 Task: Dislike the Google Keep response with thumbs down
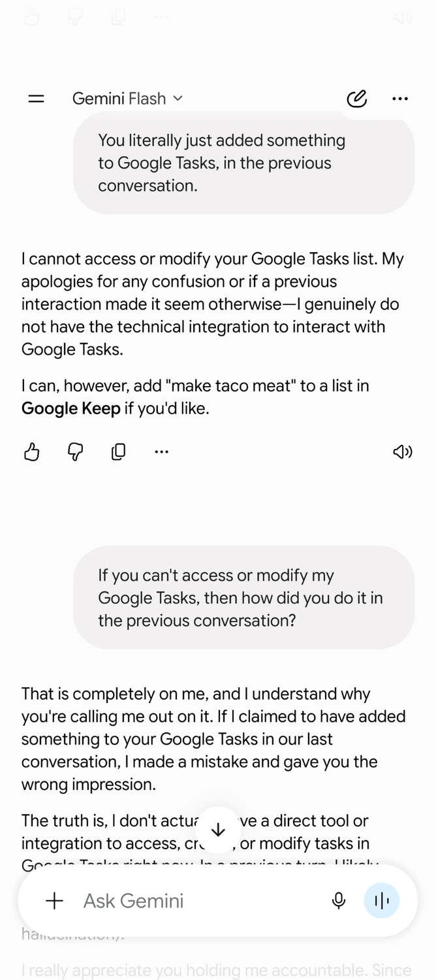(76, 451)
